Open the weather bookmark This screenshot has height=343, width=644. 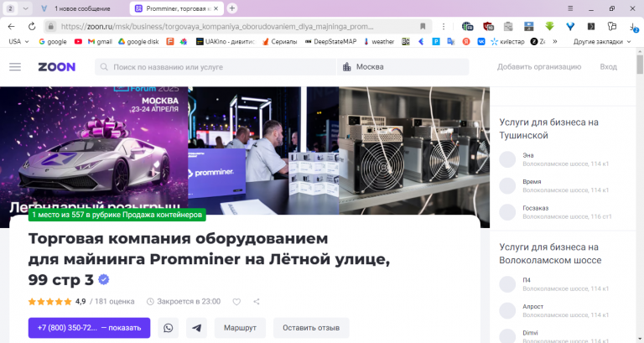click(379, 41)
